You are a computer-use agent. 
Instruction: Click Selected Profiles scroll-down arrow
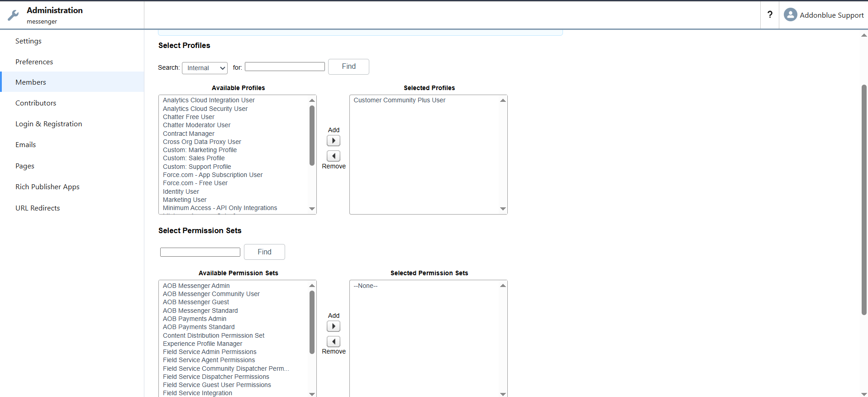pyautogui.click(x=503, y=209)
